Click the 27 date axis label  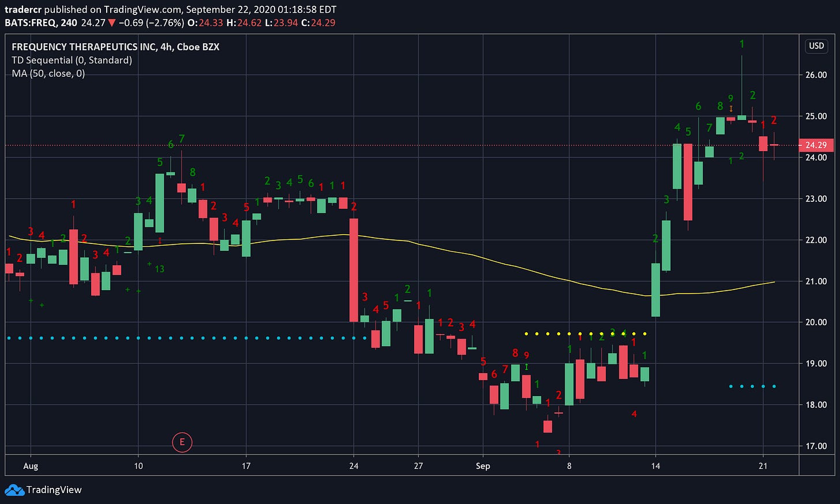click(x=418, y=466)
